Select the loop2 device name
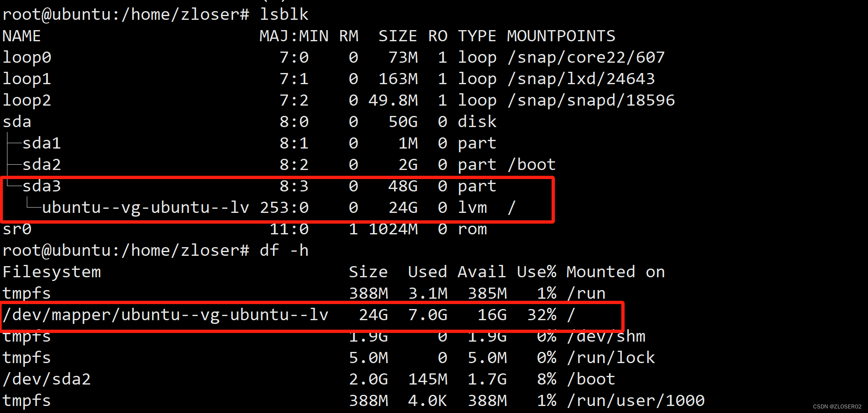The image size is (868, 413). pyautogui.click(x=27, y=100)
